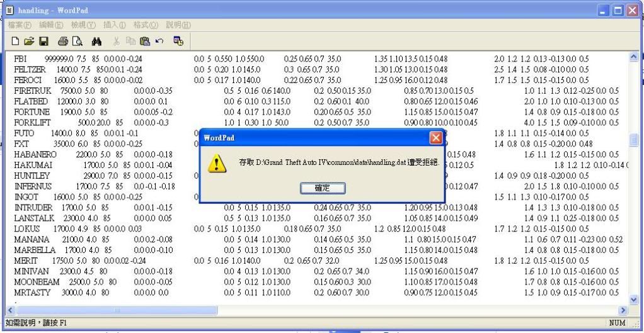Screen dimensions: 644x333
Task: Click the vertical scrollbar up arrow
Action: tap(634, 57)
